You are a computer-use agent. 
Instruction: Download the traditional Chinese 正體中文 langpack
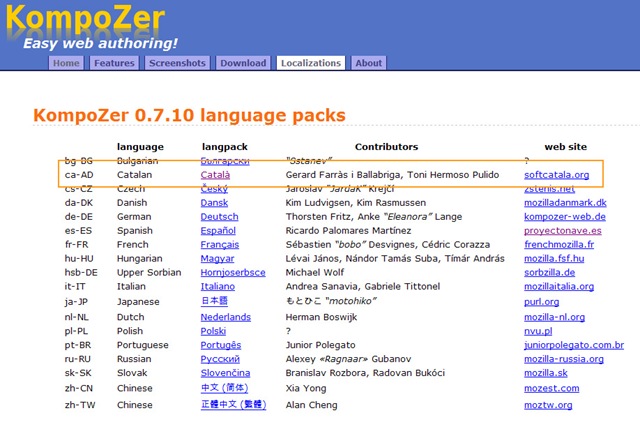click(x=233, y=405)
